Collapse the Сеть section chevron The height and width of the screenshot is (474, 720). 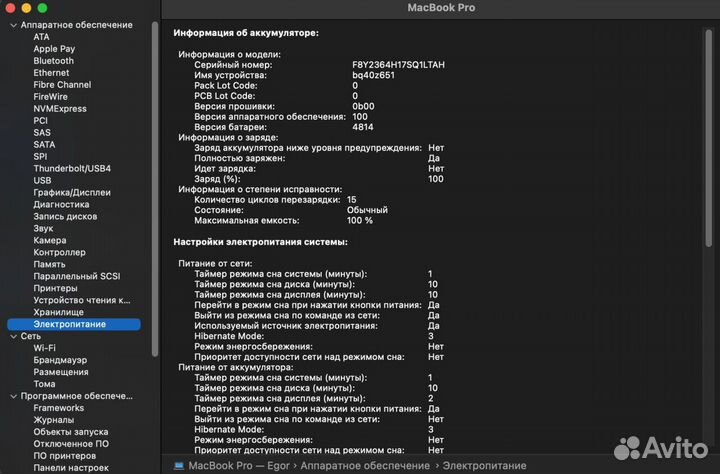pyautogui.click(x=13, y=337)
